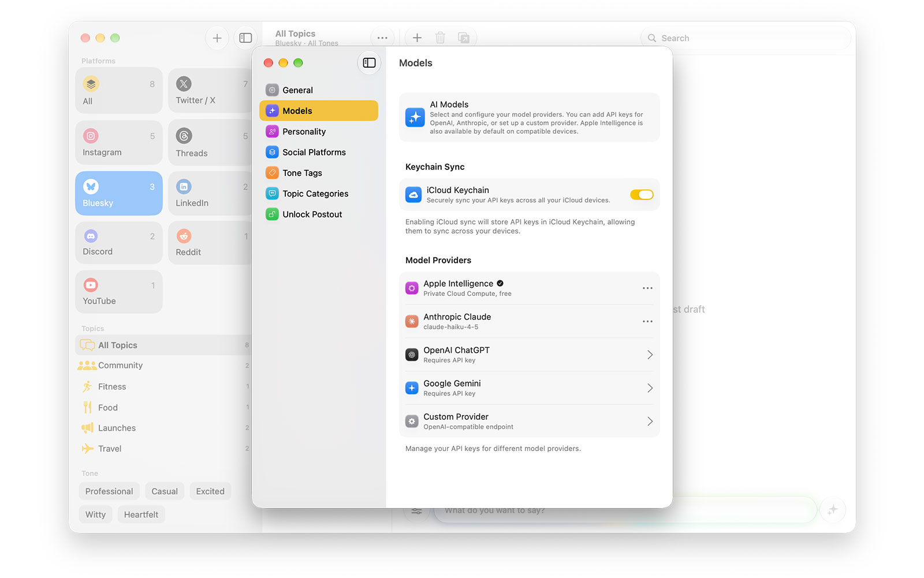Expand the Google Gemini provider row

pos(530,388)
